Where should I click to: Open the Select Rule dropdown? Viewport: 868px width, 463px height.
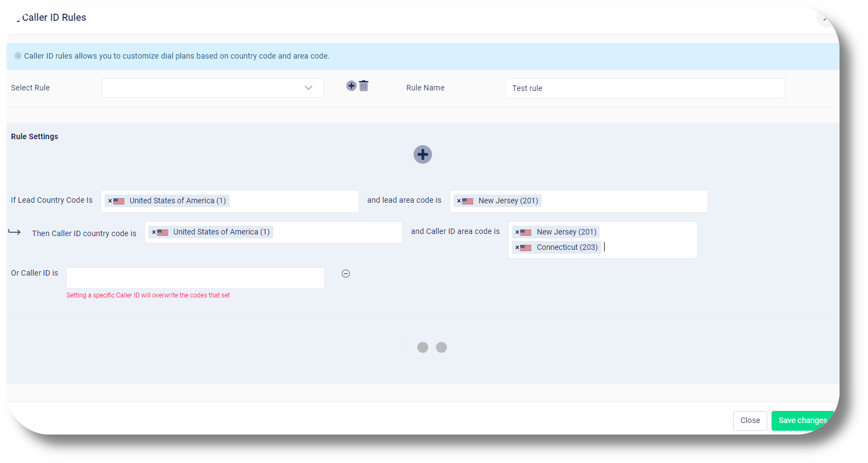click(213, 88)
